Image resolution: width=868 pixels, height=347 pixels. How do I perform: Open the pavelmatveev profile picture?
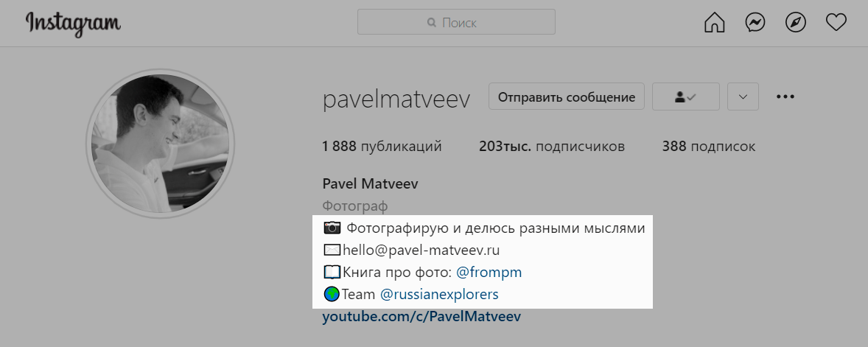[x=160, y=144]
